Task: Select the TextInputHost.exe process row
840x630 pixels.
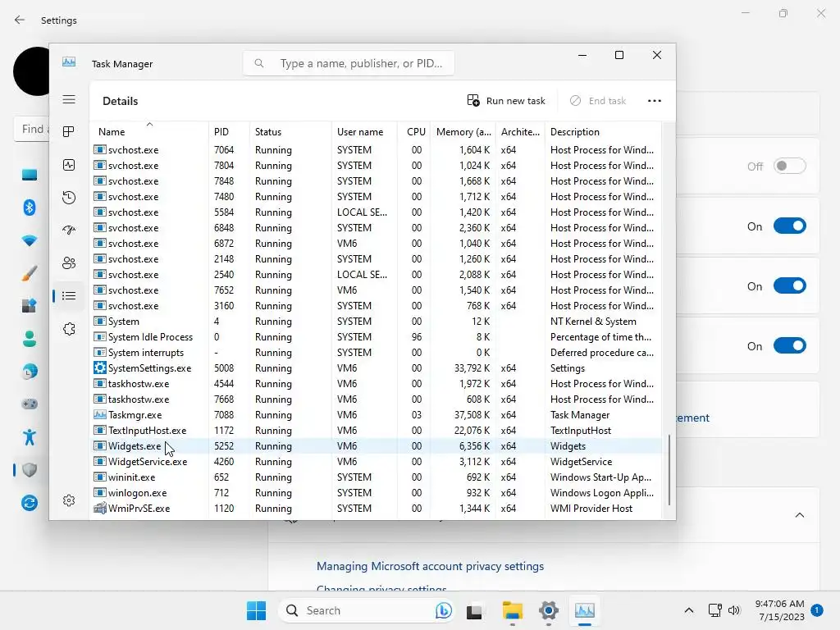Action: [377, 430]
